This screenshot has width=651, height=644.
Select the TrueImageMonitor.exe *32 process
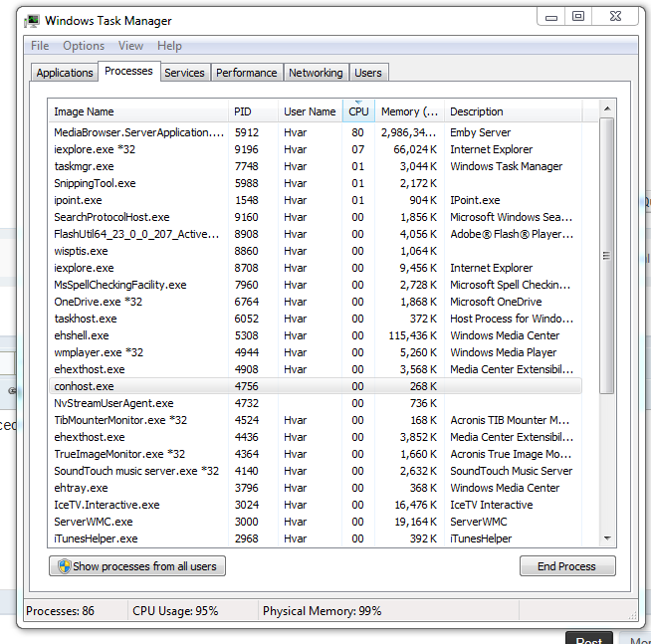(316, 454)
